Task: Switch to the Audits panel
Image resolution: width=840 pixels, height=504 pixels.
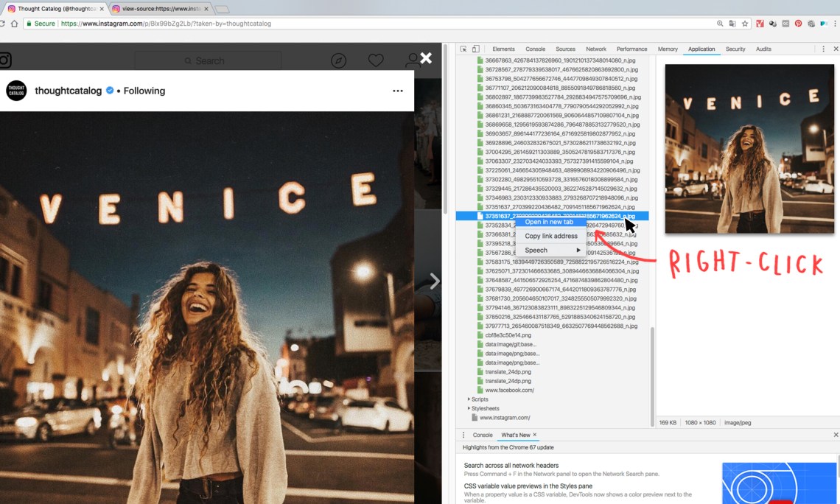Action: (763, 49)
